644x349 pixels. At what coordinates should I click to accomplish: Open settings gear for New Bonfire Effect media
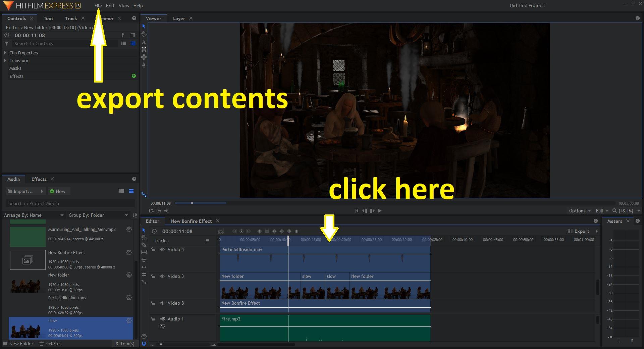tap(129, 252)
